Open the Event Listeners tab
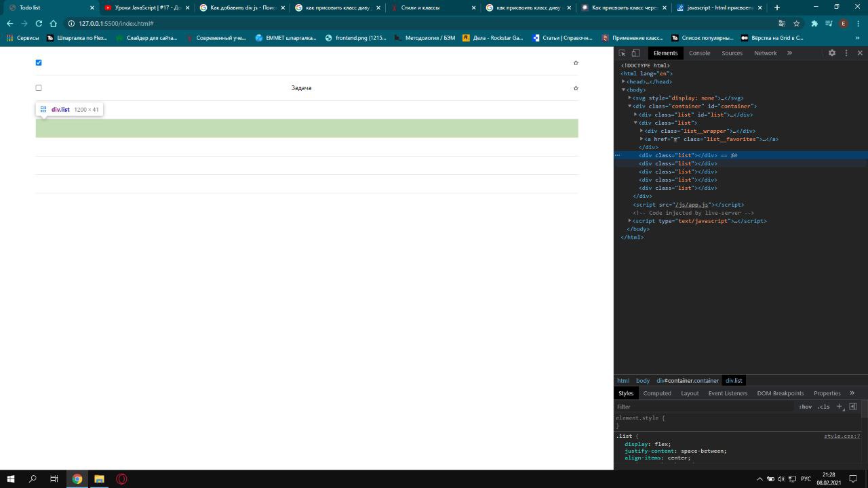Viewport: 868px width, 488px height. click(728, 393)
